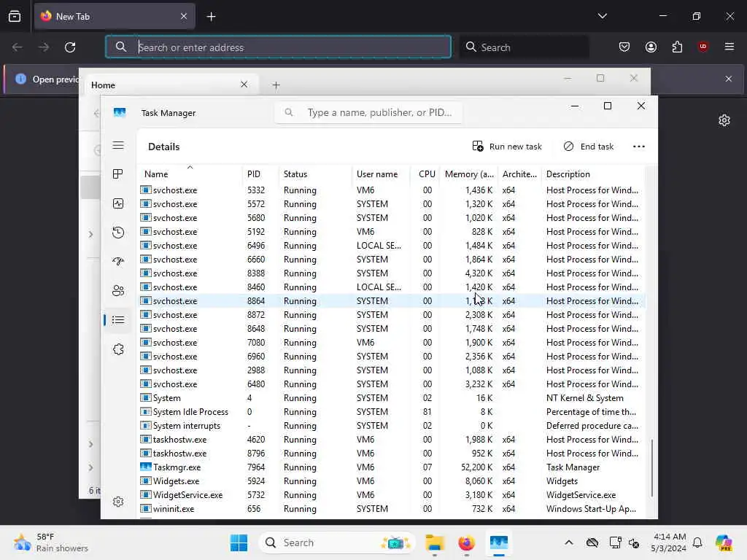747x560 pixels.
Task: Click End task button
Action: [x=589, y=147]
